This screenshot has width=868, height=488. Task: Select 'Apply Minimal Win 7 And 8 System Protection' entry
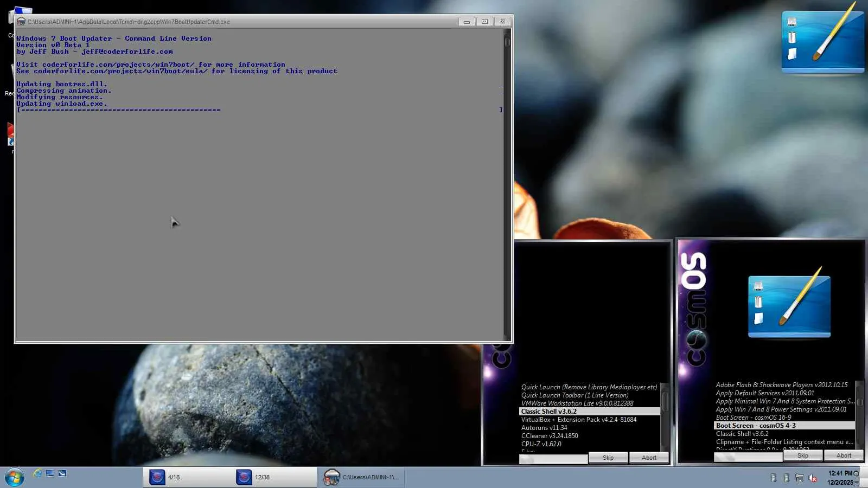[x=784, y=401]
